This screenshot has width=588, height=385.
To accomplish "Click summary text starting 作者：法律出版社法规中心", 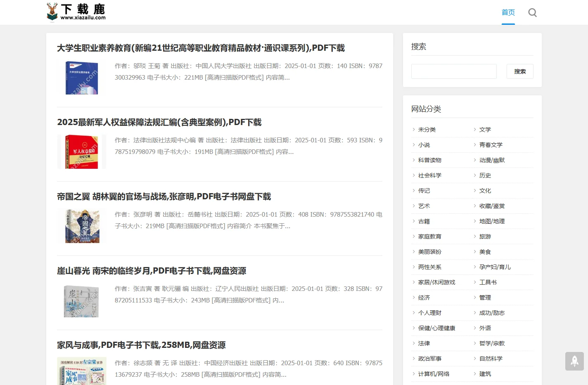I will click(x=249, y=146).
